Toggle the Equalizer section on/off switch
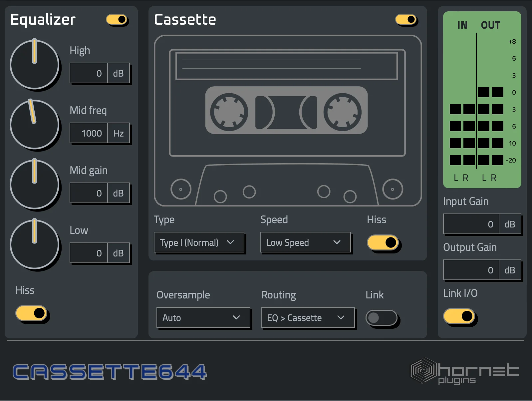 click(117, 20)
